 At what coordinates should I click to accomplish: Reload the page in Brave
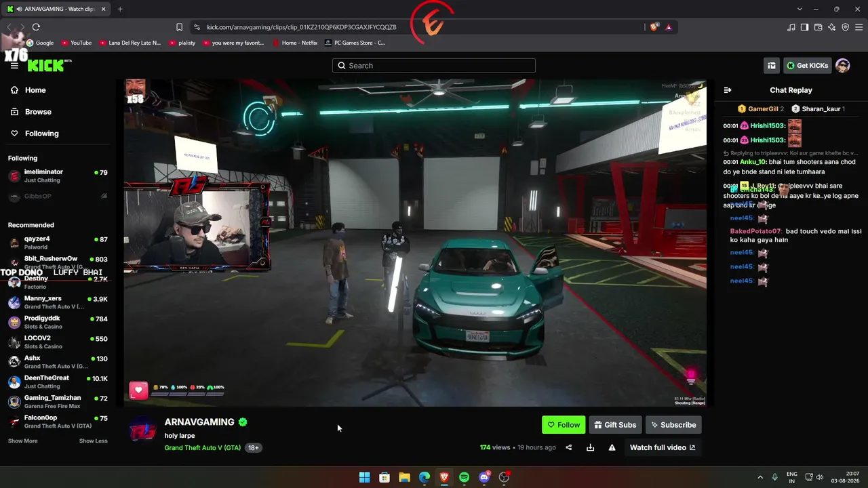(x=36, y=27)
